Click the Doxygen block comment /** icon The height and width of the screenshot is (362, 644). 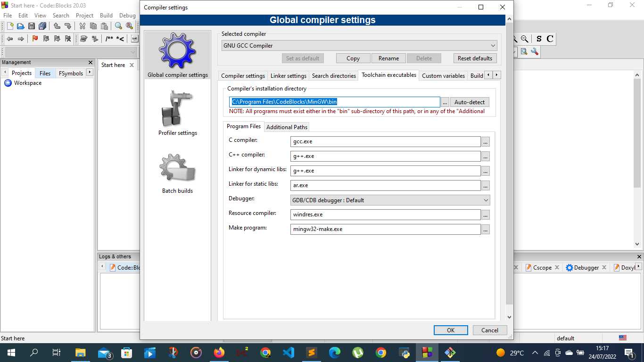click(109, 39)
